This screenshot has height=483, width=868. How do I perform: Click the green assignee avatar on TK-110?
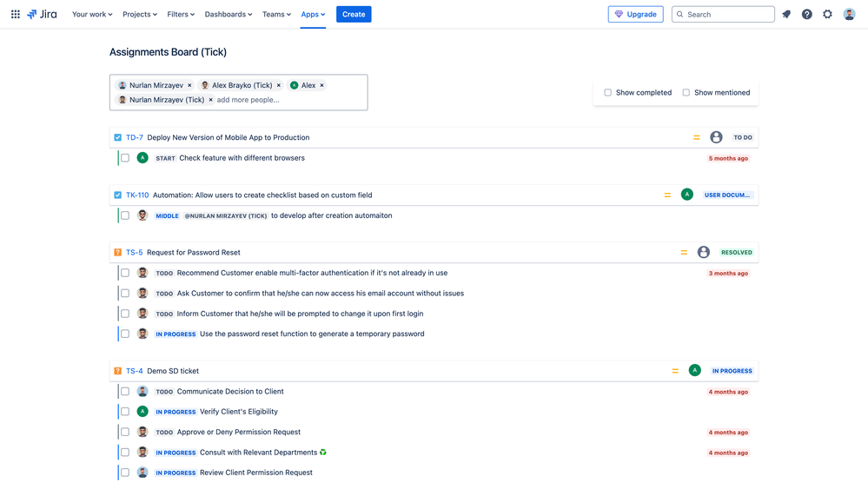pos(687,195)
